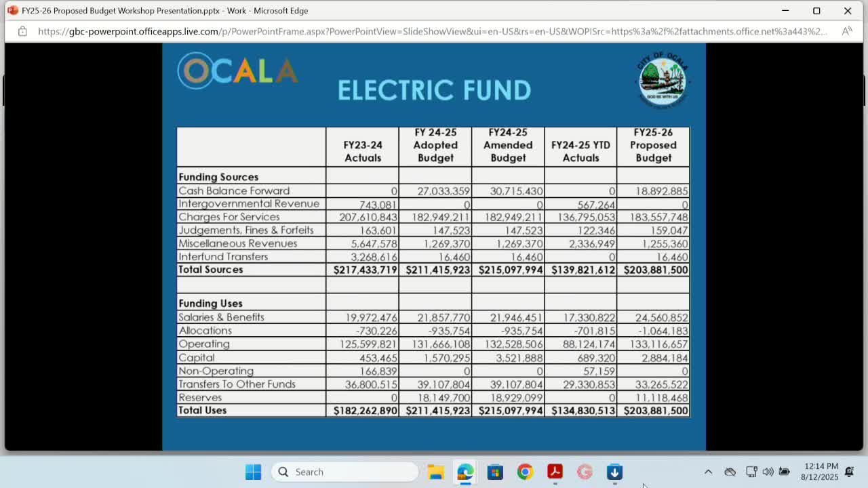This screenshot has width=868, height=488.
Task: Click Transfers To Other Funds label
Action: click(x=237, y=384)
